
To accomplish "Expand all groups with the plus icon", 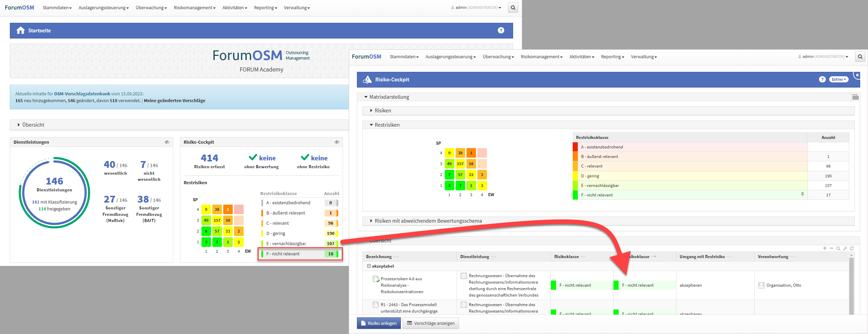I will pyautogui.click(x=824, y=248).
